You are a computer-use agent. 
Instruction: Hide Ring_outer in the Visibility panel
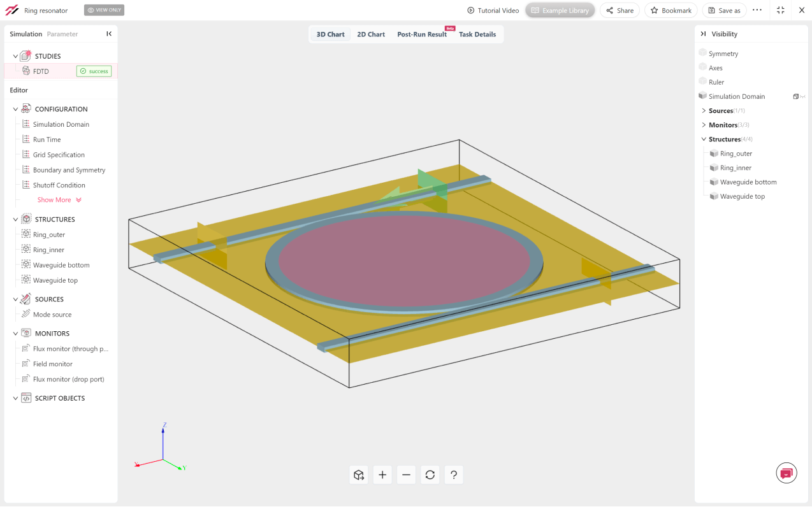714,154
